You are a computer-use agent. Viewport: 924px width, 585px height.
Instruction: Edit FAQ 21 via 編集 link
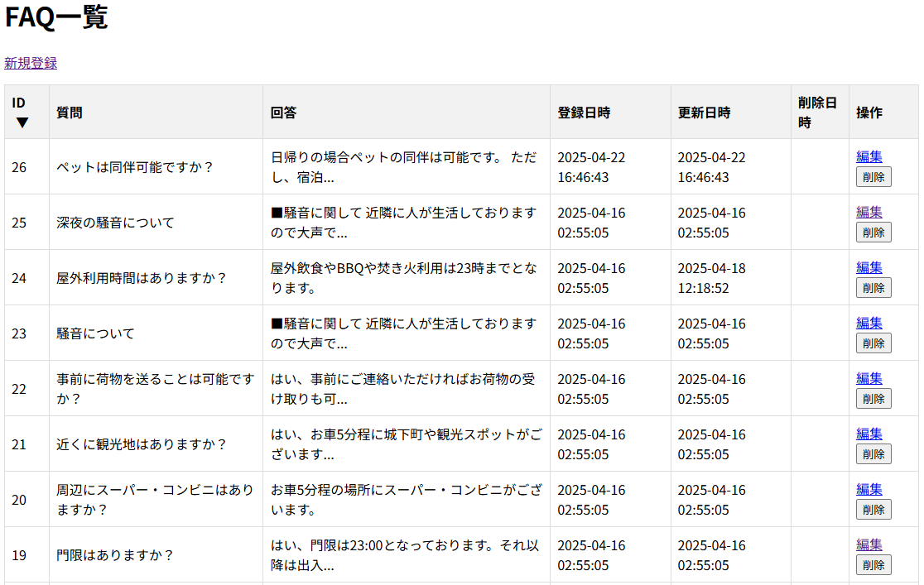tap(869, 434)
